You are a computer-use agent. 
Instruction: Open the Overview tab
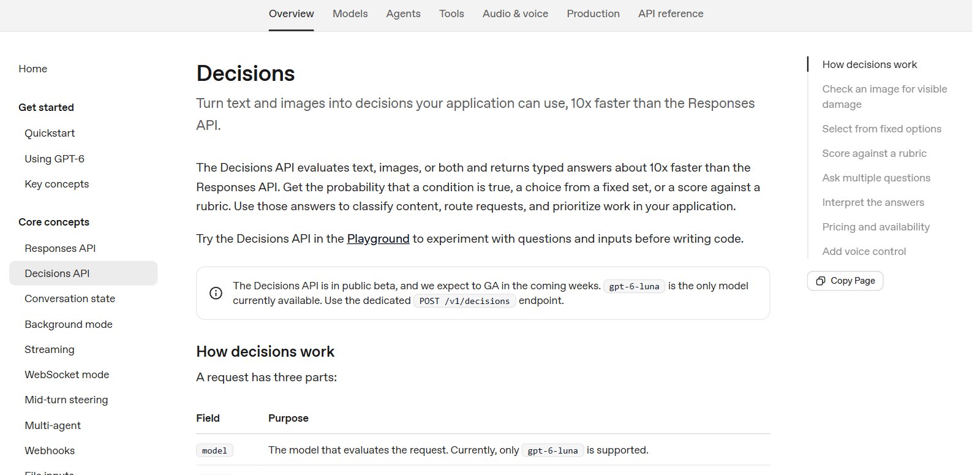[x=292, y=13]
